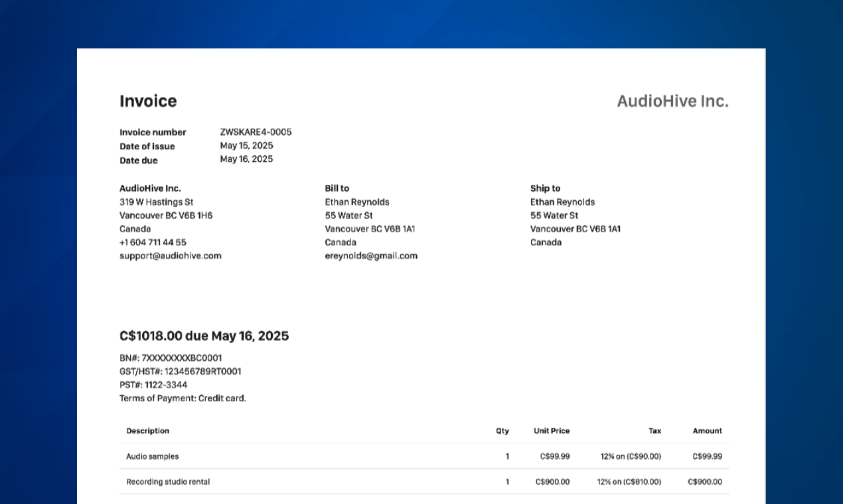
Task: Click the ereynolds@gmail.com email
Action: [x=371, y=255]
